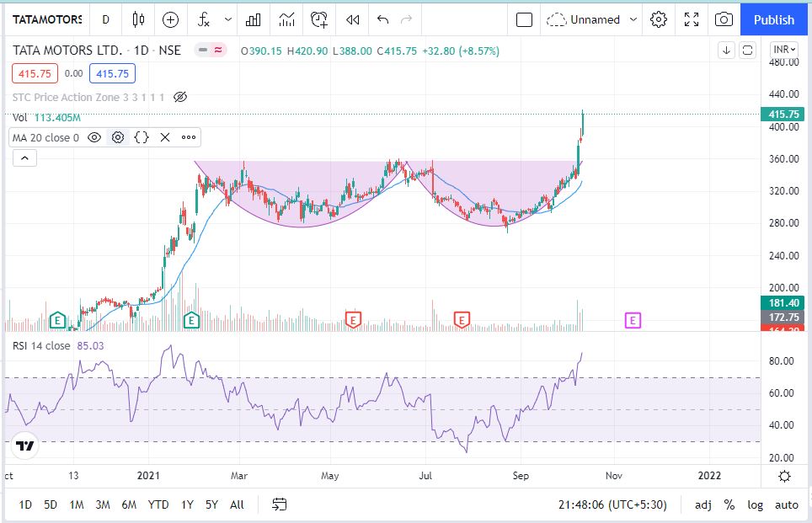Open timezone menu showing UTC+5:30

pyautogui.click(x=612, y=504)
